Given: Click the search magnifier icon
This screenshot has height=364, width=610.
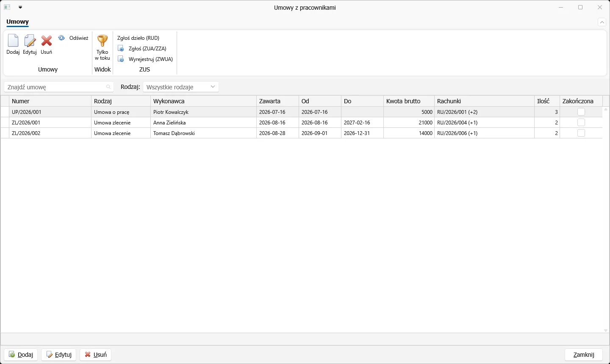Looking at the screenshot, I should click(x=108, y=87).
